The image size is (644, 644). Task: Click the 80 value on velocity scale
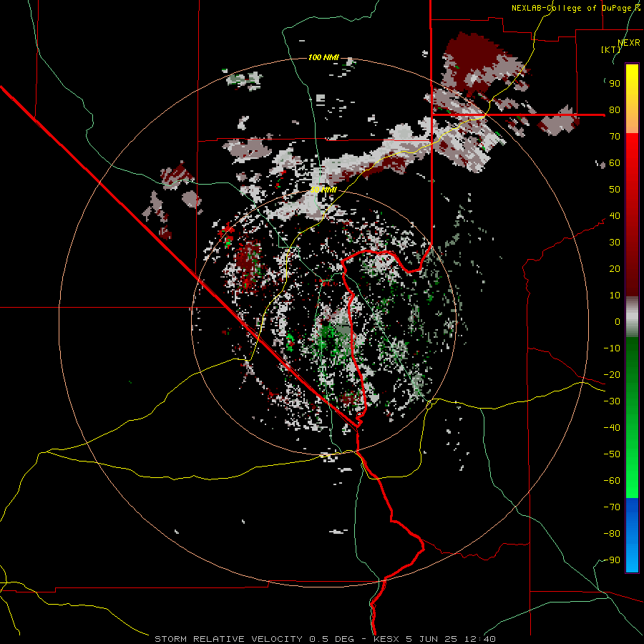click(x=615, y=110)
